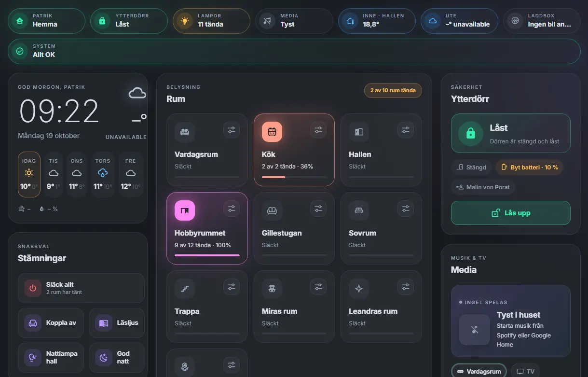Open Hobbyrummet light settings sliders icon
Image resolution: width=588 pixels, height=377 pixels.
click(x=232, y=209)
